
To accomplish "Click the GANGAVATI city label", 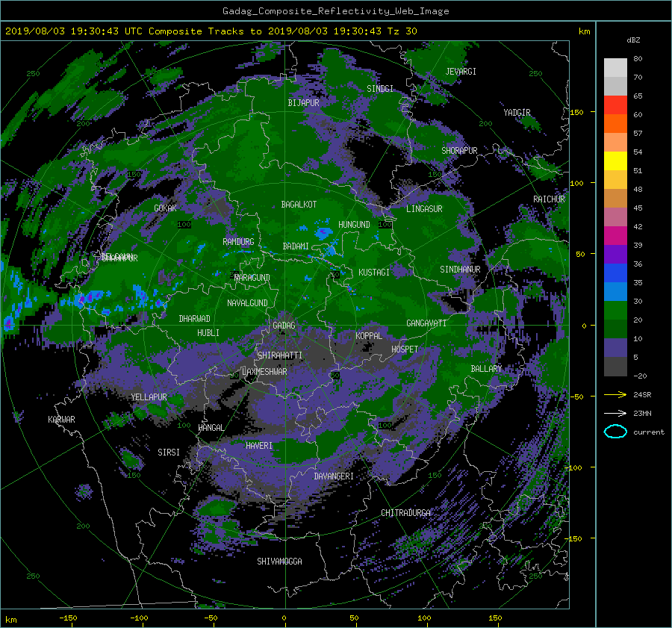I will click(x=426, y=323).
